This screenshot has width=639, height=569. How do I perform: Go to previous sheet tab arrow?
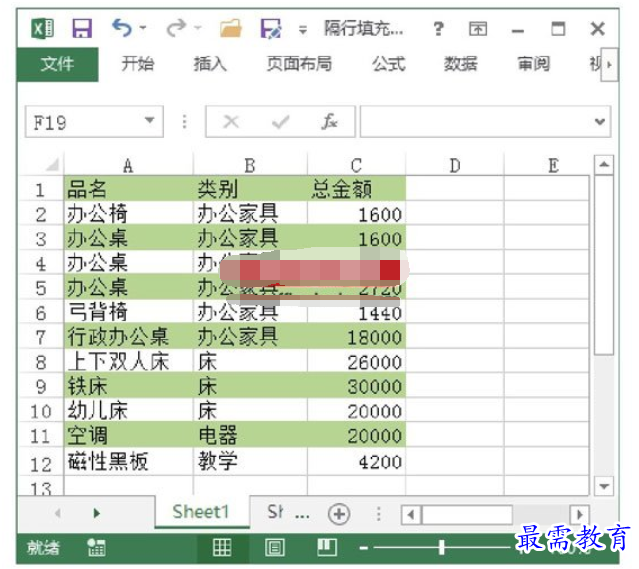coord(57,513)
